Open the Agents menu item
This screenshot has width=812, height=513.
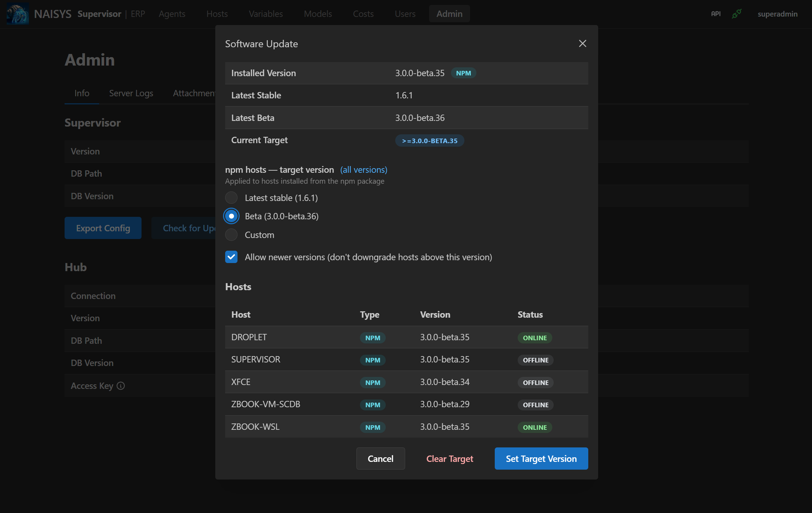(172, 14)
